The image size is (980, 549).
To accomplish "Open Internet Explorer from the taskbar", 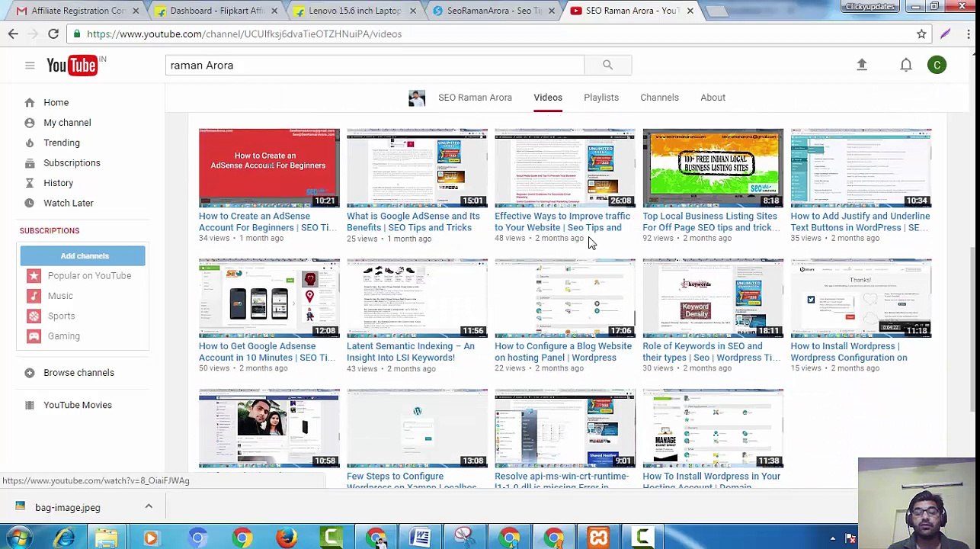I will tap(64, 538).
